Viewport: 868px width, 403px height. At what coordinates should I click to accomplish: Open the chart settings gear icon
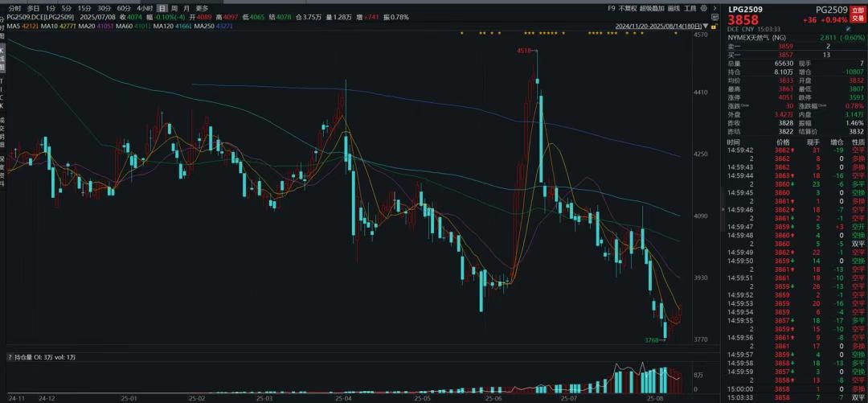703,8
